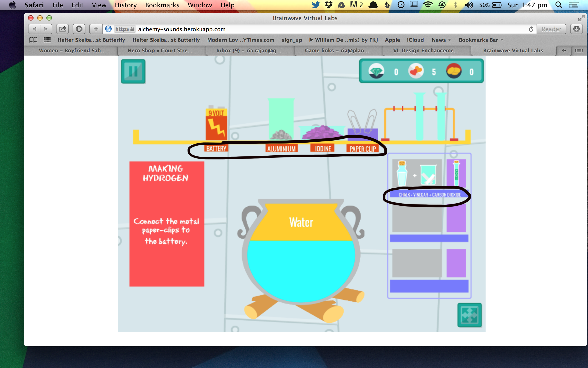Open the Bookmarks menu

click(x=162, y=5)
